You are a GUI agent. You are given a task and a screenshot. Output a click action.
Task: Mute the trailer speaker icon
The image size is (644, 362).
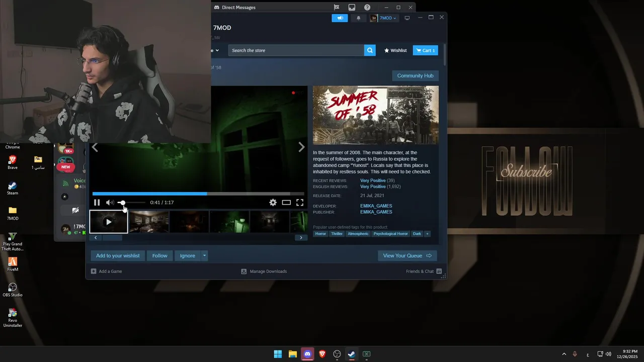pyautogui.click(x=109, y=202)
